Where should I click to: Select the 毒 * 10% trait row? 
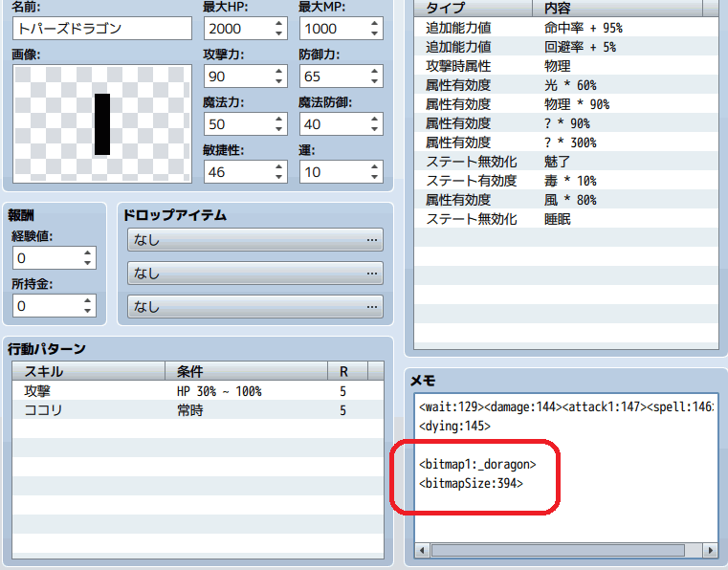click(566, 181)
